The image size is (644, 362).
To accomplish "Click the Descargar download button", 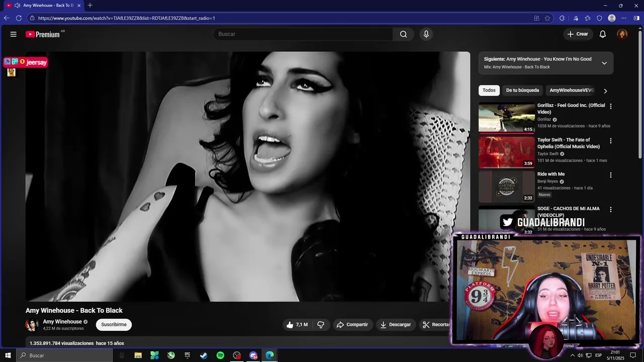I will [395, 325].
